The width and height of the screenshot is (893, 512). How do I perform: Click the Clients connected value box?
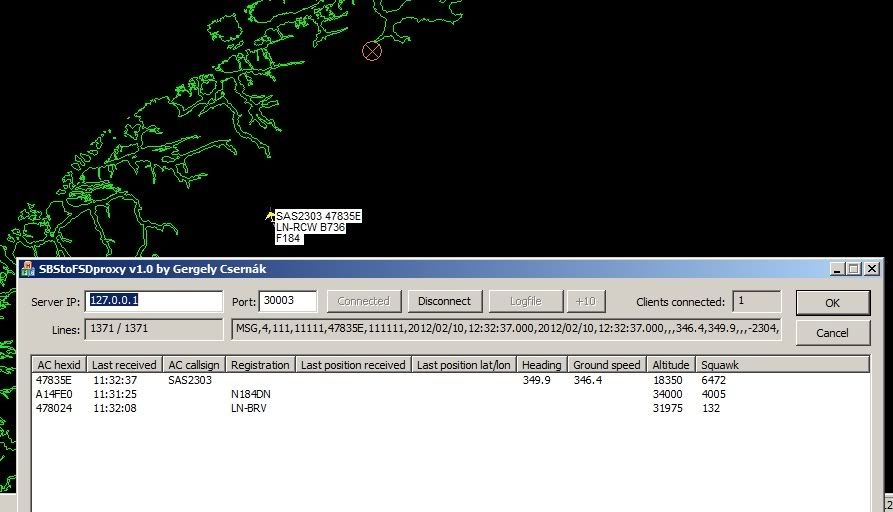coord(756,301)
